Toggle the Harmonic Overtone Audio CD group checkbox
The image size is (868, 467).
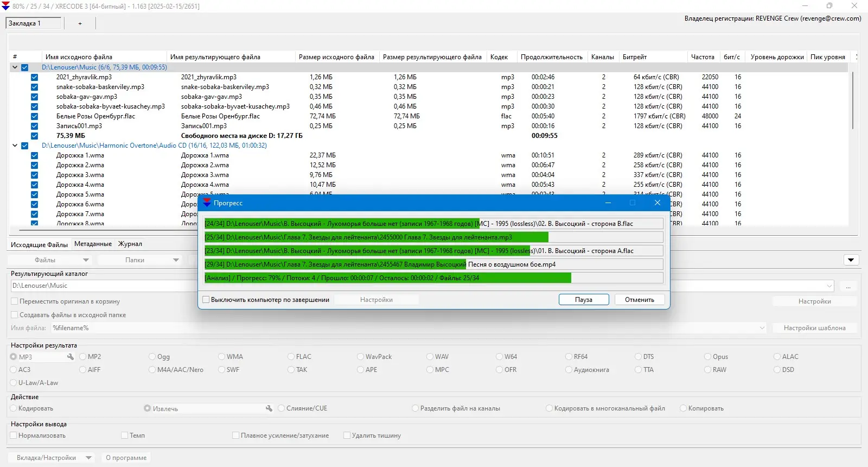click(24, 146)
